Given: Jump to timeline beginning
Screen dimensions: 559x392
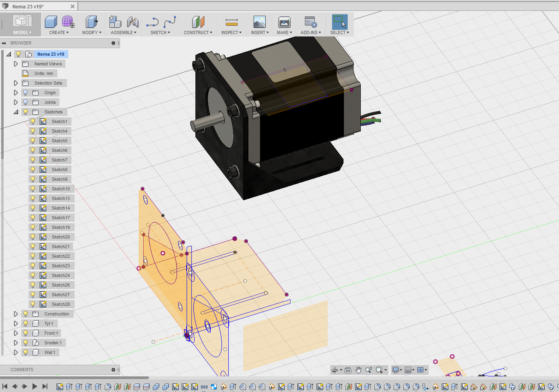Looking at the screenshot, I should click(x=5, y=386).
